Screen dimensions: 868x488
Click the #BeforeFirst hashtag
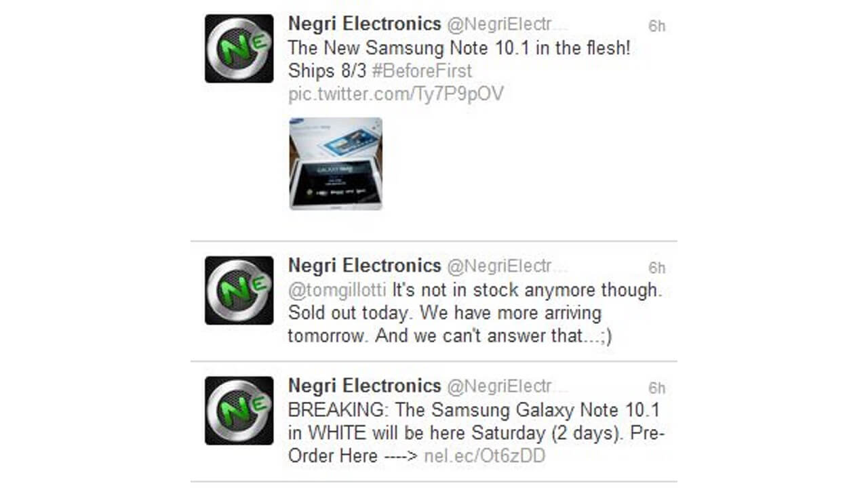tap(422, 70)
